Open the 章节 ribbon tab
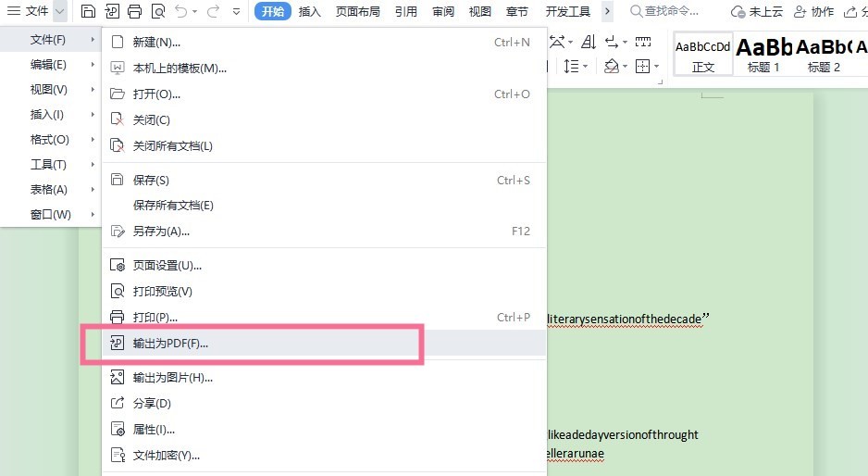This screenshot has height=476, width=868. (x=517, y=11)
